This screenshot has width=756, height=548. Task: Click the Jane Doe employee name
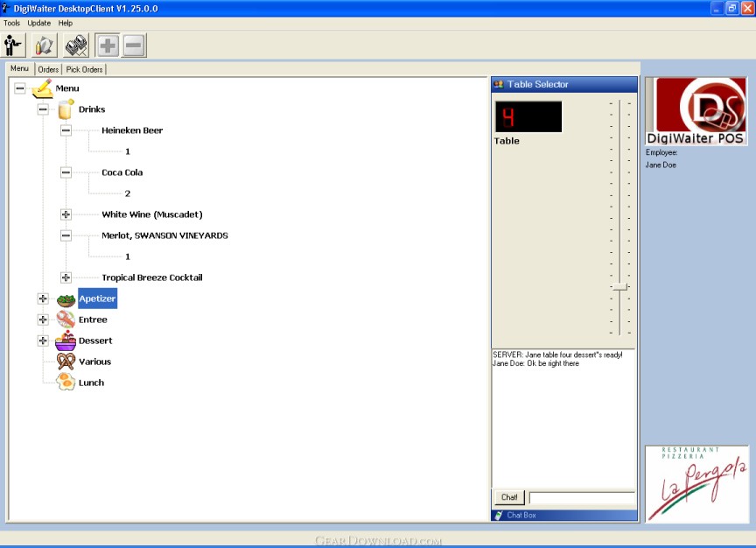(661, 165)
